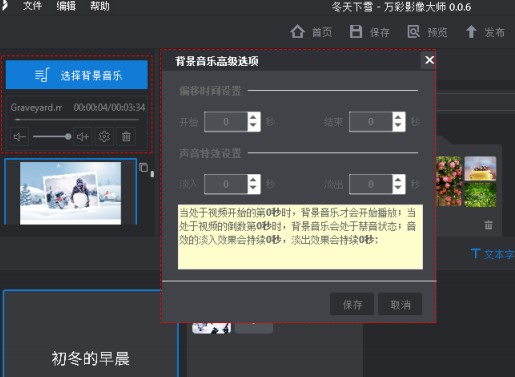Open the 编辑 menu

click(66, 6)
